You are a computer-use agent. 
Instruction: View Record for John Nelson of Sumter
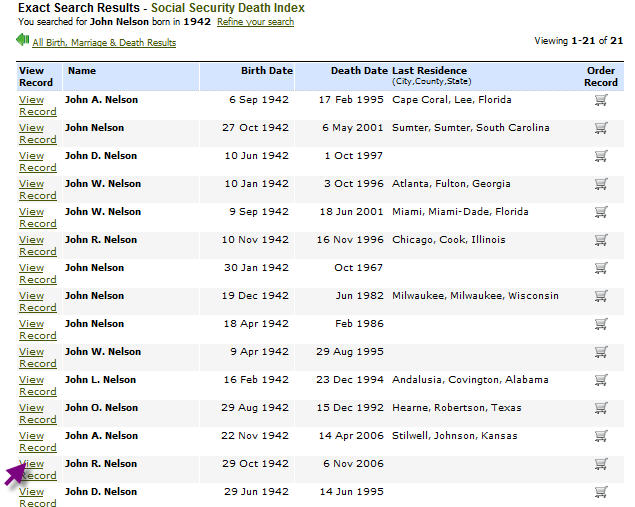38,133
